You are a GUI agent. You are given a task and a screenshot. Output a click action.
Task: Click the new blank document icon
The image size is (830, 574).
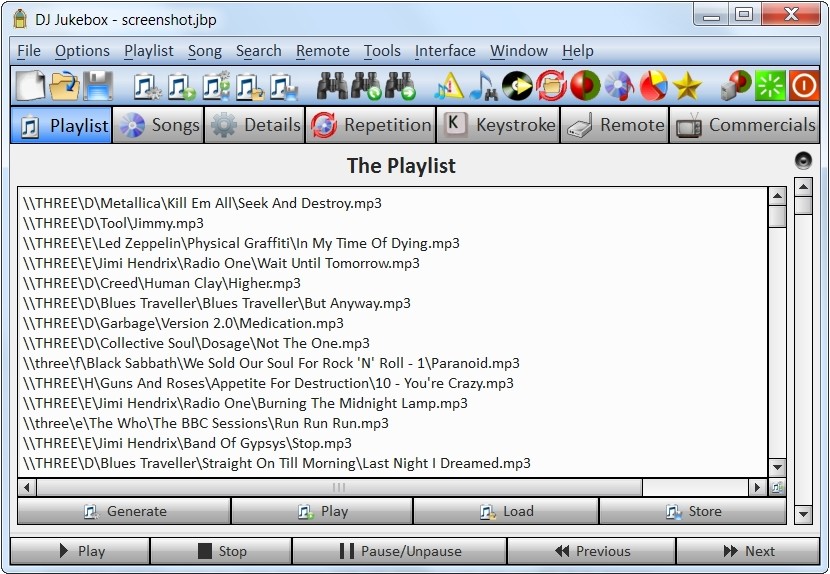[30, 85]
